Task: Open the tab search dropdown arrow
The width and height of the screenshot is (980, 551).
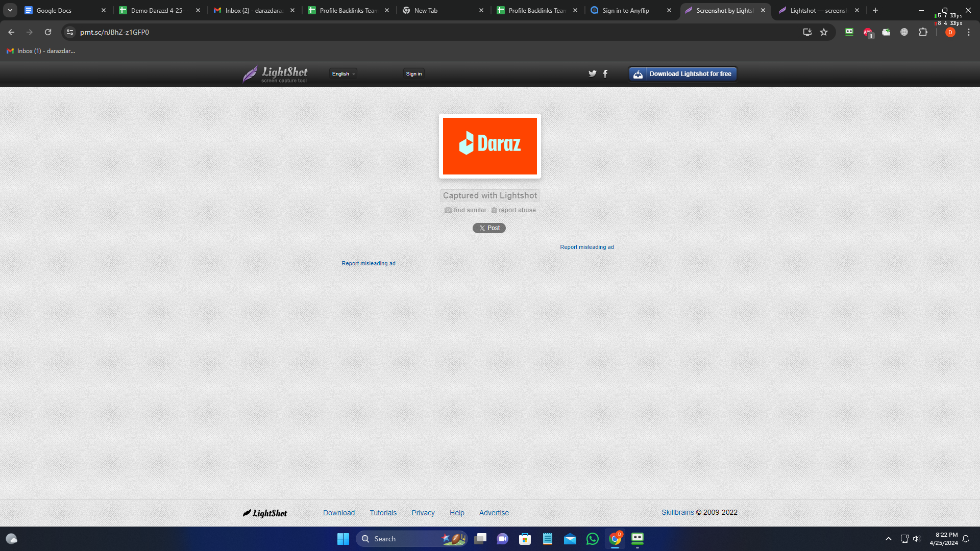Action: (x=10, y=10)
